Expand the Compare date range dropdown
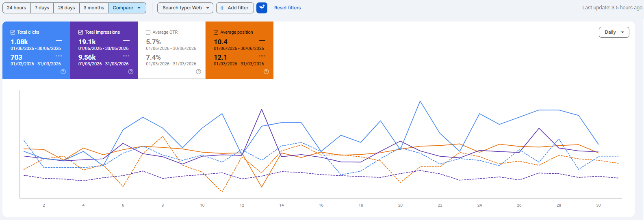Screen dimensions: 644x220 tap(127, 8)
